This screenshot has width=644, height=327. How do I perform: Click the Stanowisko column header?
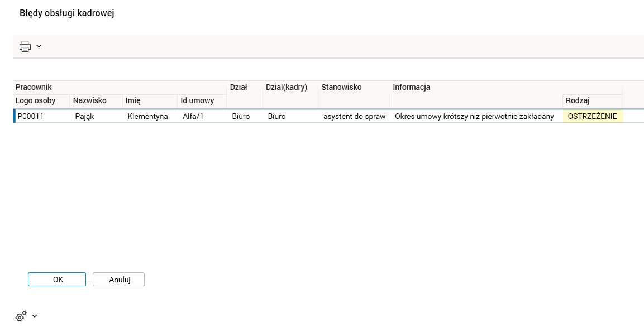coord(354,94)
